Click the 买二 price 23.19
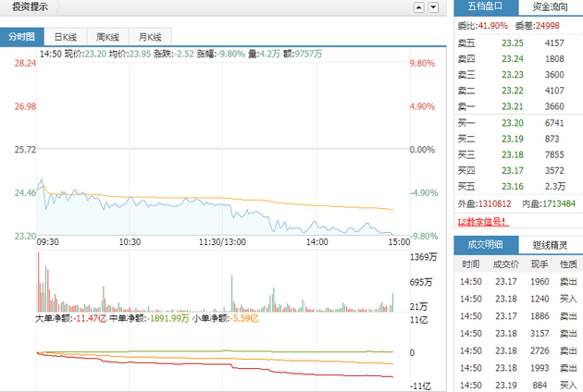Viewport: 583px width, 392px height. (x=513, y=139)
